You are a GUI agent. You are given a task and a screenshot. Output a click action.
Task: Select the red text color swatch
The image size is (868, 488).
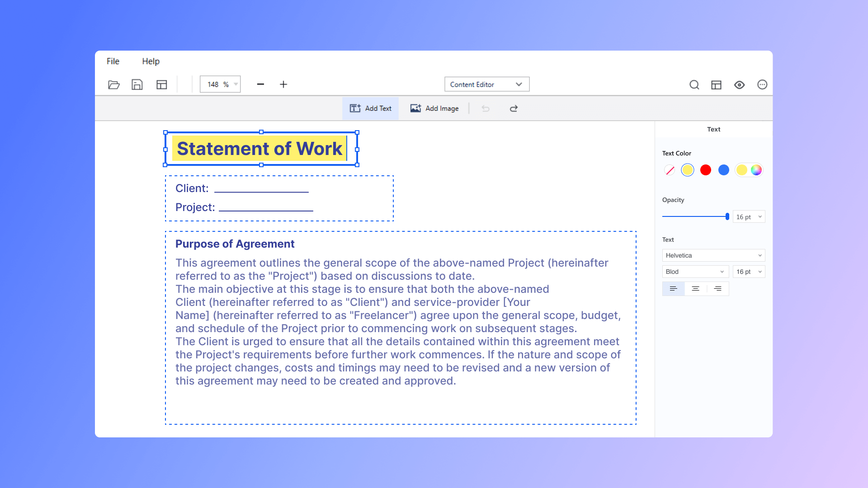pos(705,170)
